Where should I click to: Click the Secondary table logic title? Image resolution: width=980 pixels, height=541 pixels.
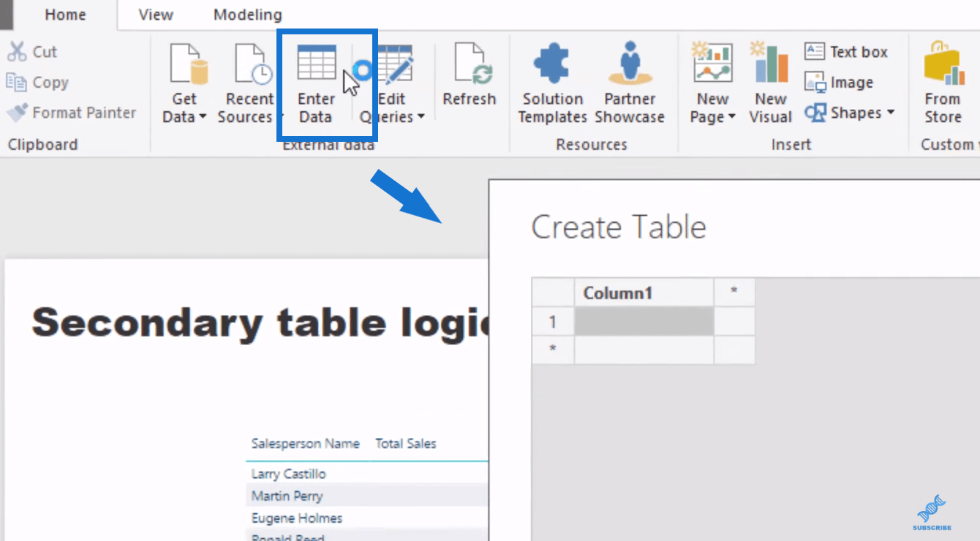pyautogui.click(x=260, y=322)
